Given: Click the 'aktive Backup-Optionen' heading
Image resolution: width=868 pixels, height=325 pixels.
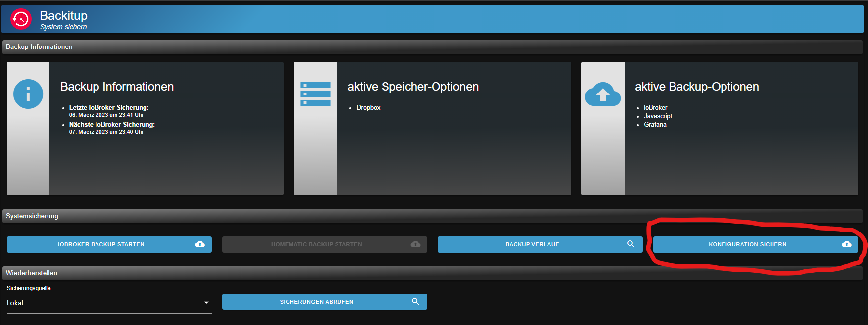Looking at the screenshot, I should click(x=697, y=87).
